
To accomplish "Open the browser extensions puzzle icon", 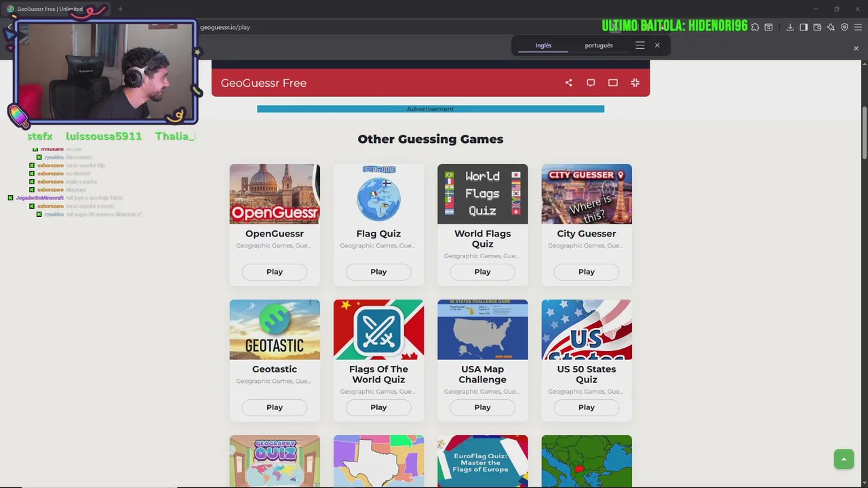I will pyautogui.click(x=755, y=27).
